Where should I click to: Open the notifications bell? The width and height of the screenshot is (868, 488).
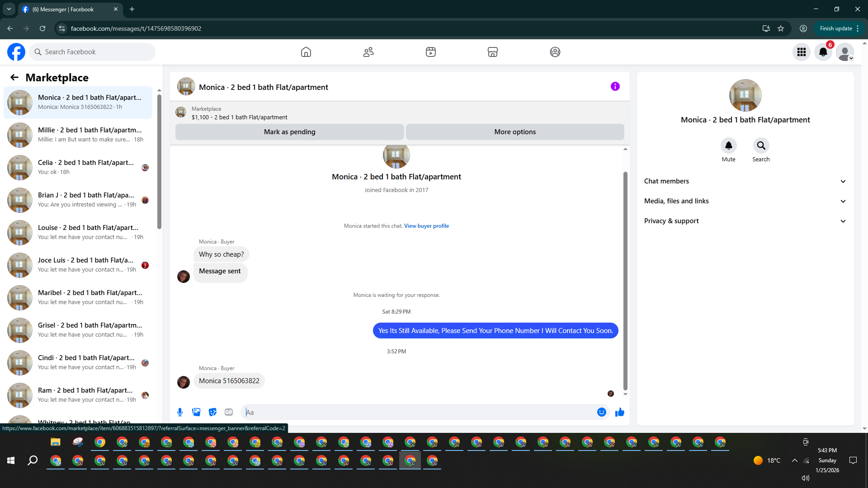pos(823,52)
